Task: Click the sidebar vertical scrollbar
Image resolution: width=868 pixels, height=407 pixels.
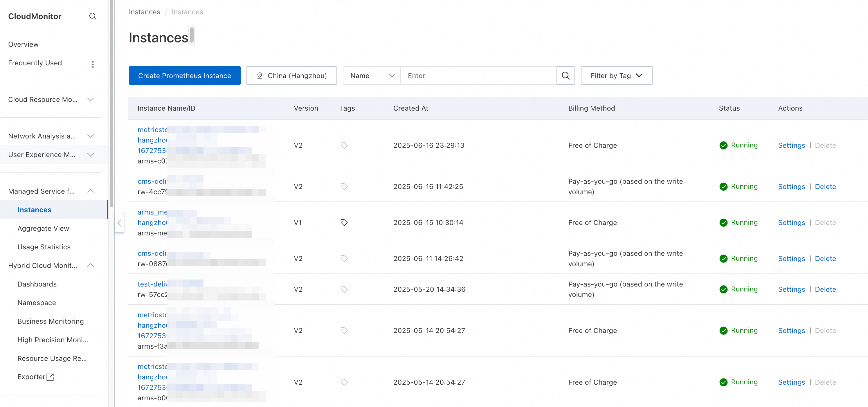Action: [x=111, y=101]
